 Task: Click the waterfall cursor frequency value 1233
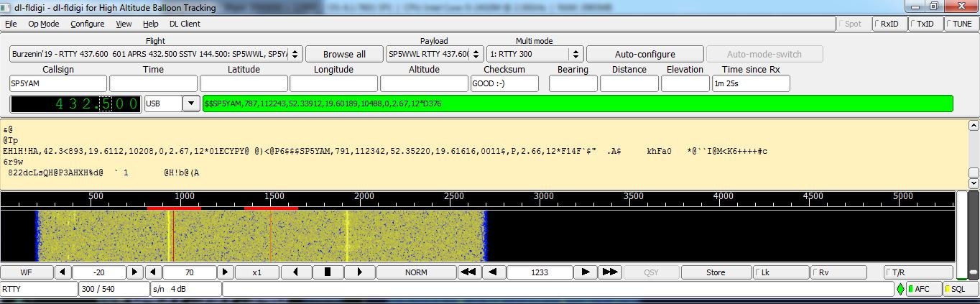[540, 272]
